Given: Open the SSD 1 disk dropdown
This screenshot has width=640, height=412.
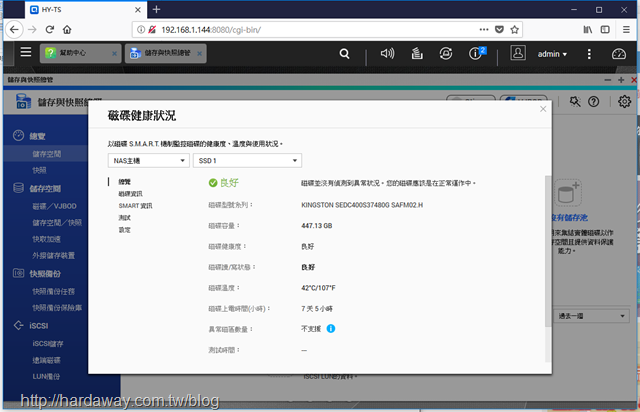Looking at the screenshot, I should coord(247,160).
